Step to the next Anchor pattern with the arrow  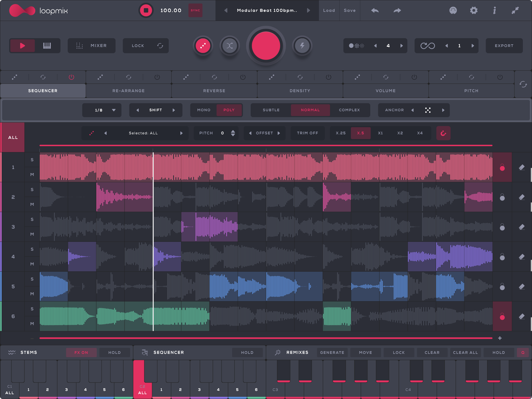click(443, 110)
